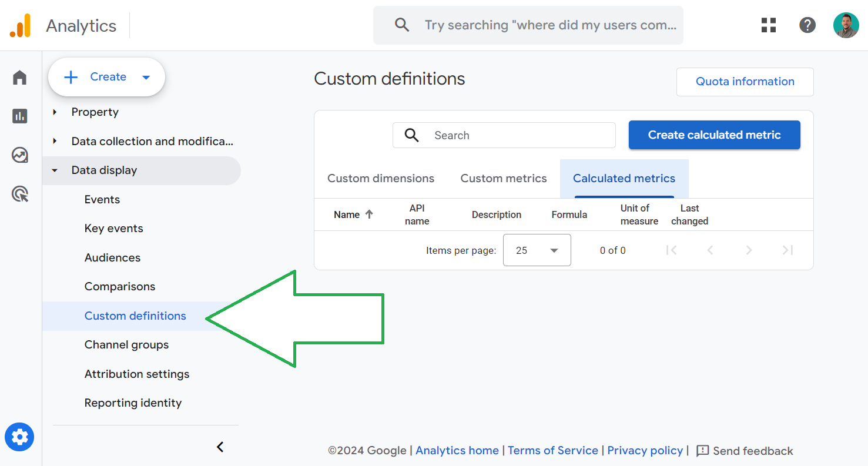Focus the custom definitions Search field
The width and height of the screenshot is (868, 466).
[504, 135]
